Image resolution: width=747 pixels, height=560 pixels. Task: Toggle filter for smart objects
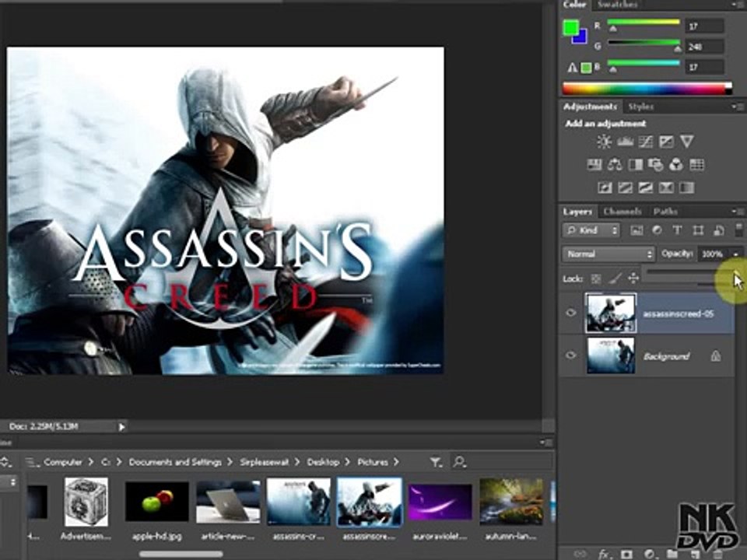[x=719, y=230]
